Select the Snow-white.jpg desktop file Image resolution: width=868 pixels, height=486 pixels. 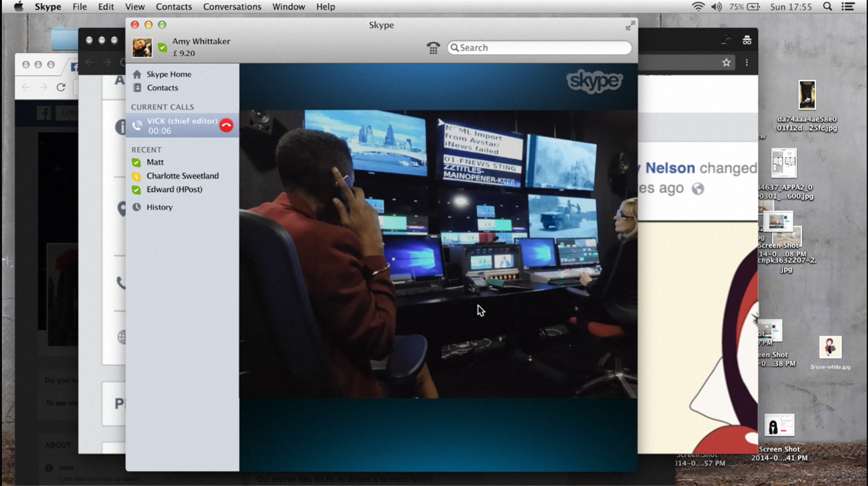pyautogui.click(x=830, y=353)
